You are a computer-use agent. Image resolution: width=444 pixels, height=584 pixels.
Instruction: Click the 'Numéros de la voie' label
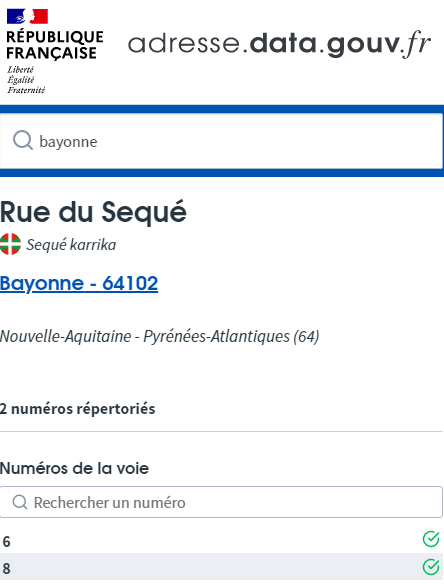pos(74,468)
